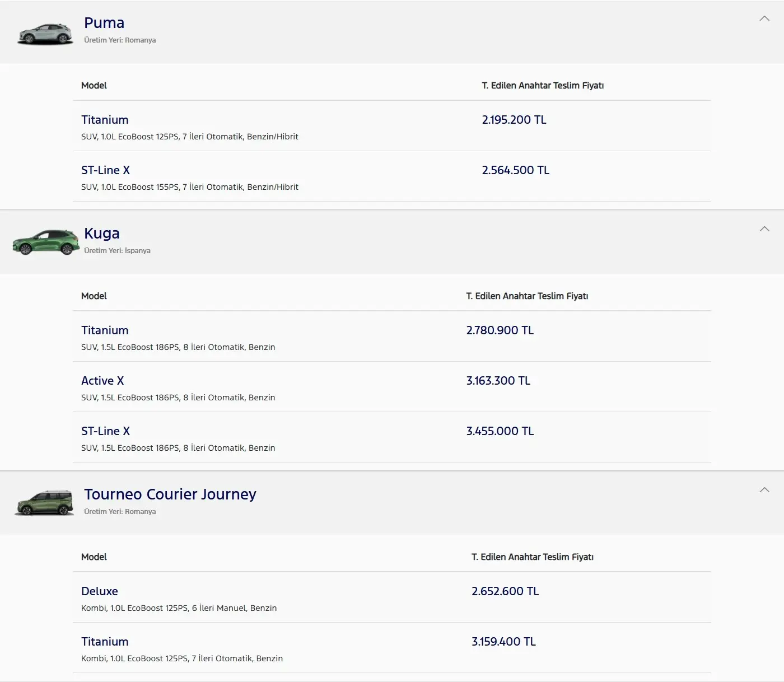Click the Kuga Active X spec line
784x682 pixels.
tap(178, 398)
